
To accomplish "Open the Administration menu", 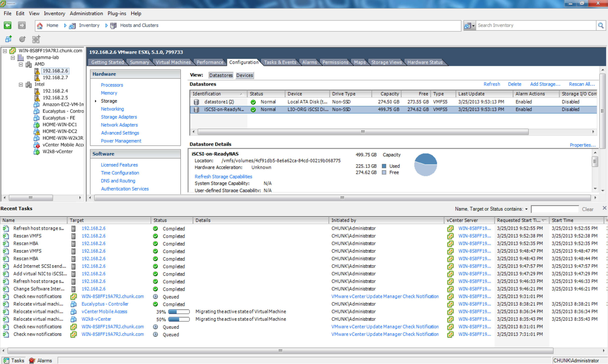I will click(86, 14).
